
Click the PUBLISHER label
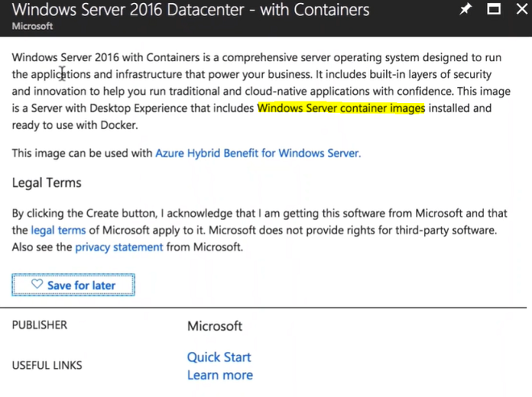39,325
